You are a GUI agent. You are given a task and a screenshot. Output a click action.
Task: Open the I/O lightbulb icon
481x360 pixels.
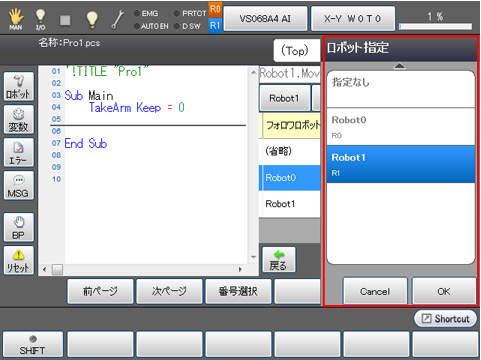click(x=40, y=19)
